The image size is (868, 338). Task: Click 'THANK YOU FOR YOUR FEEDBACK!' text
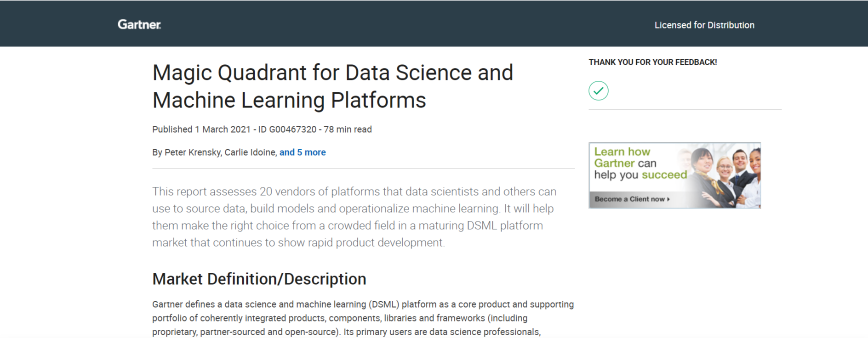tap(653, 62)
